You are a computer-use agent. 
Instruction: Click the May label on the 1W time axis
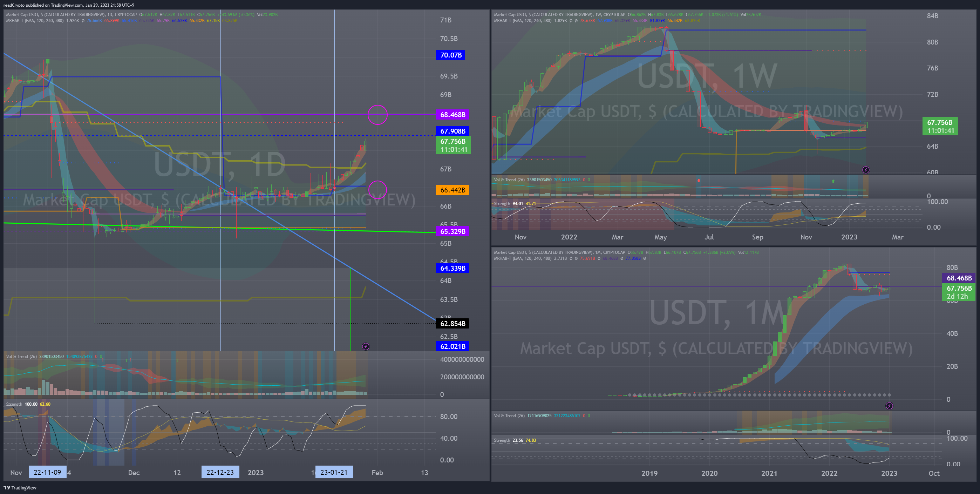click(x=660, y=237)
